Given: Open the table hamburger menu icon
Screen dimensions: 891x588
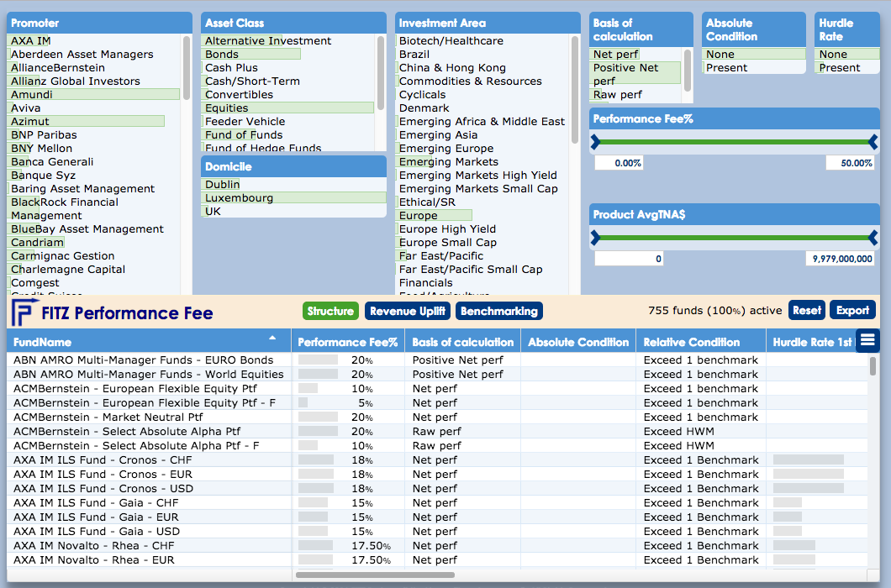Looking at the screenshot, I should pyautogui.click(x=867, y=340).
